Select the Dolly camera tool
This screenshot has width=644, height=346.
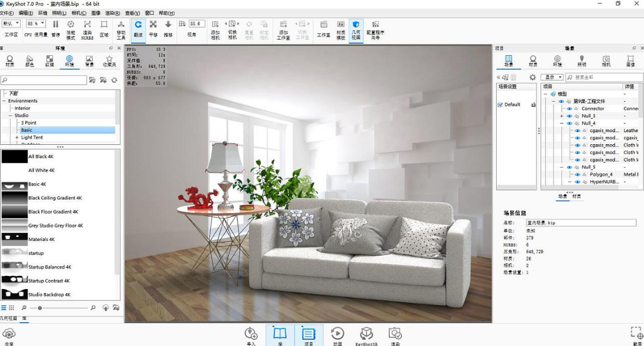pos(168,28)
